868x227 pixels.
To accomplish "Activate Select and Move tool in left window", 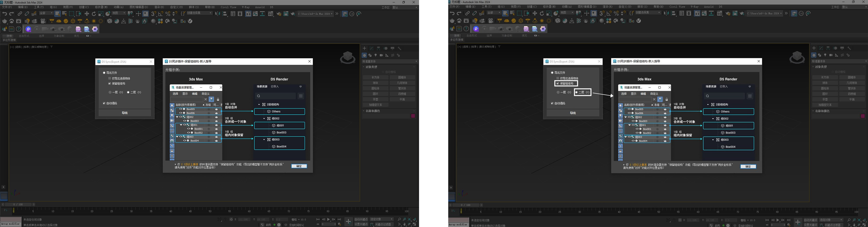I will (x=87, y=14).
